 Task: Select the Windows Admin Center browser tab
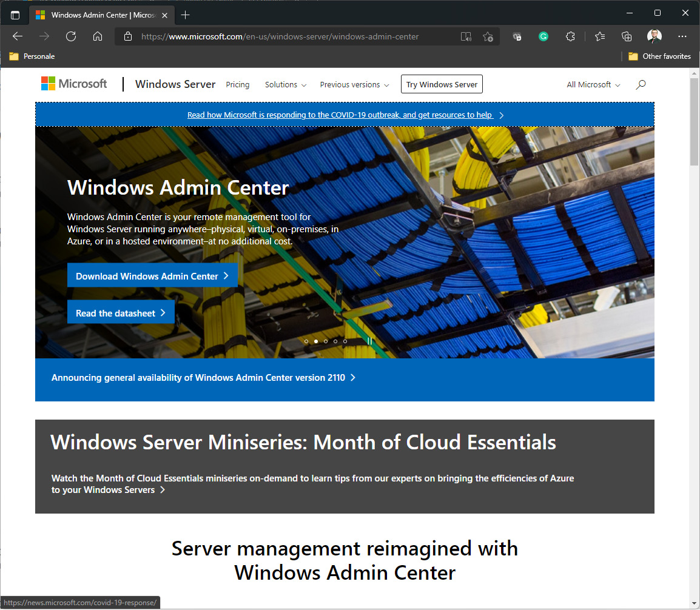pyautogui.click(x=101, y=15)
